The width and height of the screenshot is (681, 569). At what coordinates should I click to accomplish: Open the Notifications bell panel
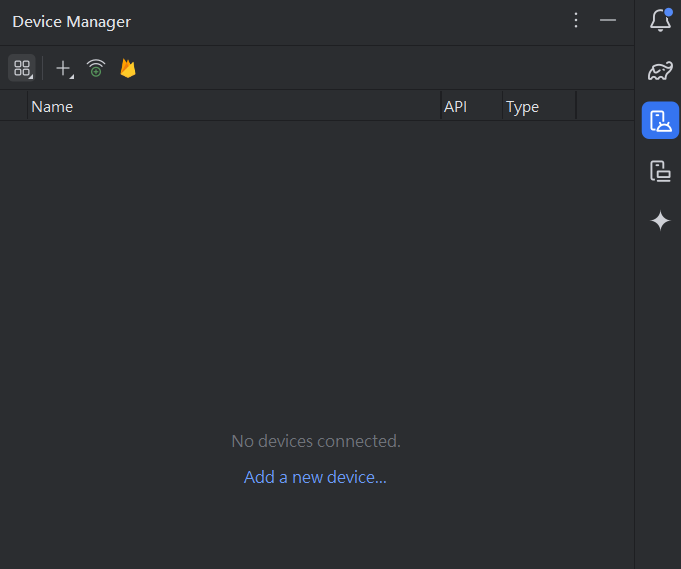pos(660,20)
